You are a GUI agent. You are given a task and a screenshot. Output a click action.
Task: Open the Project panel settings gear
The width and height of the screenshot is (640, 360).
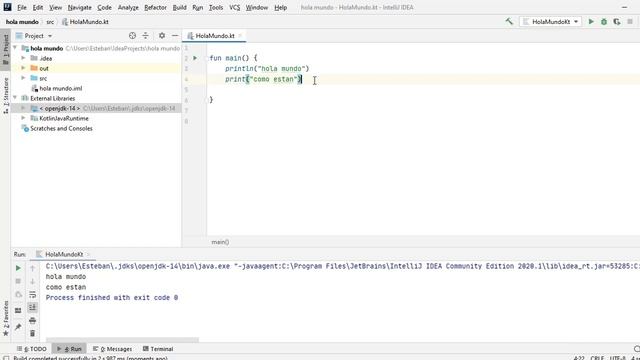pyautogui.click(x=162, y=36)
